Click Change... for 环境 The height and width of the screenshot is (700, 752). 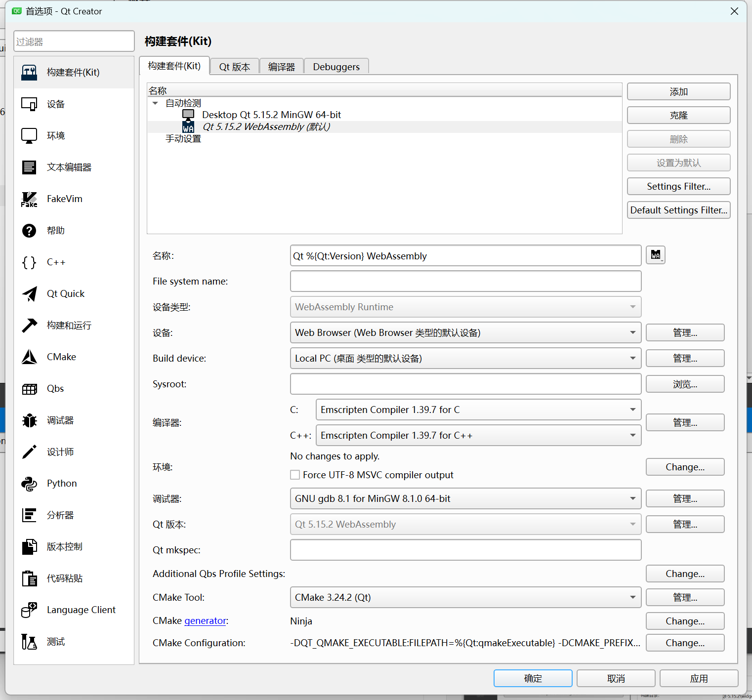(x=685, y=467)
